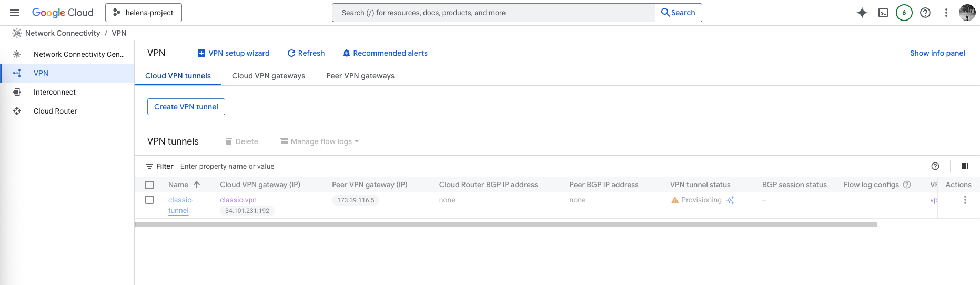This screenshot has width=980, height=285.
Task: Open the notifications badge showing 6
Action: (x=904, y=13)
